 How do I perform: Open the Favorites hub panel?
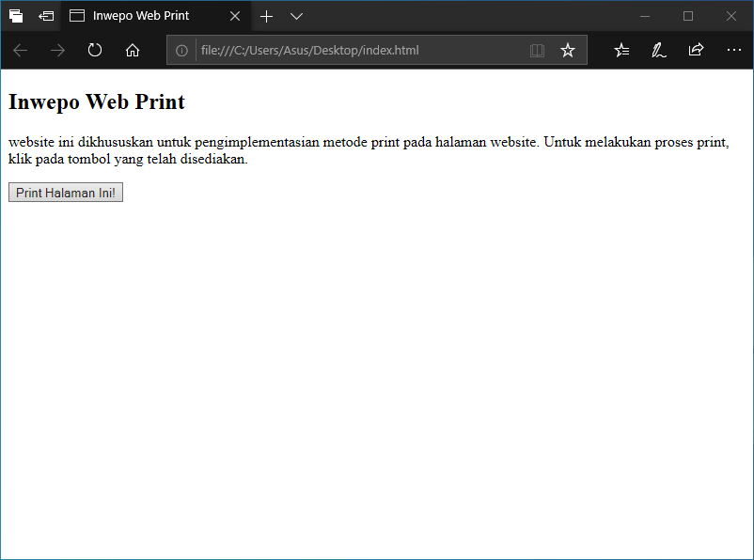621,51
